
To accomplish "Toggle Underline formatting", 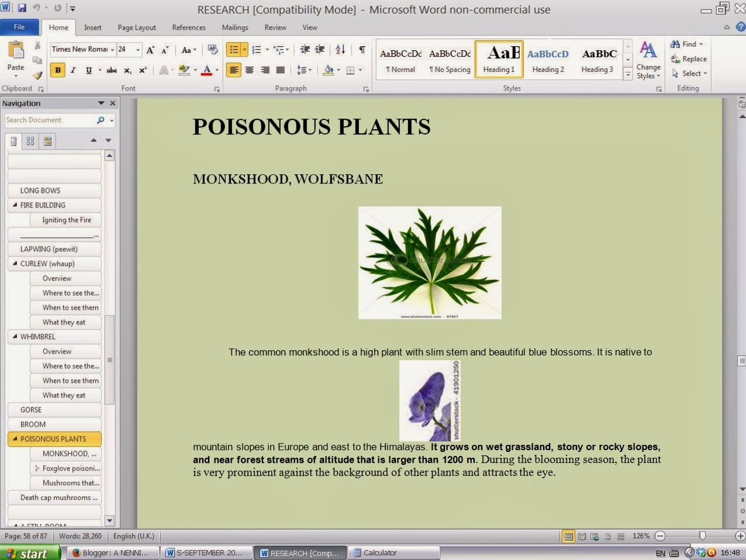I will pyautogui.click(x=89, y=70).
